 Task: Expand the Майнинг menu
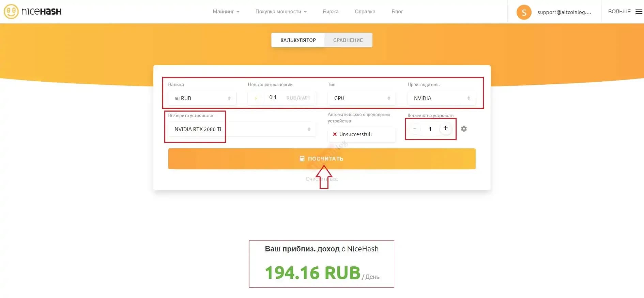[x=226, y=12]
